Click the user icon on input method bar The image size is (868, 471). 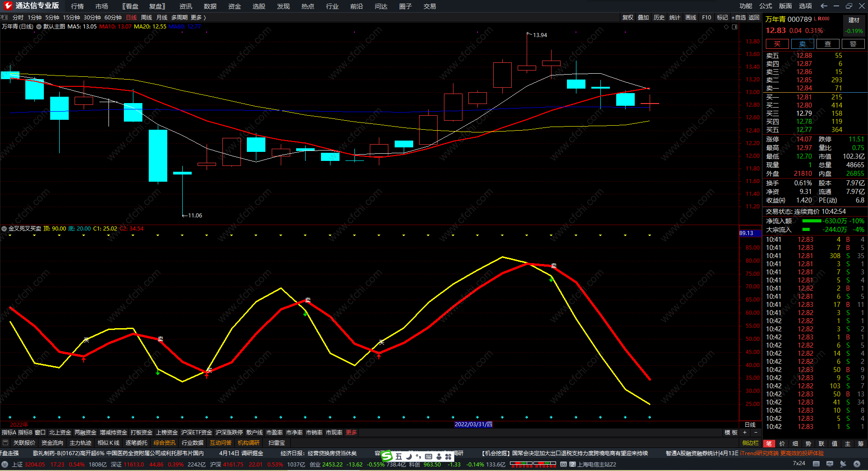(x=439, y=457)
